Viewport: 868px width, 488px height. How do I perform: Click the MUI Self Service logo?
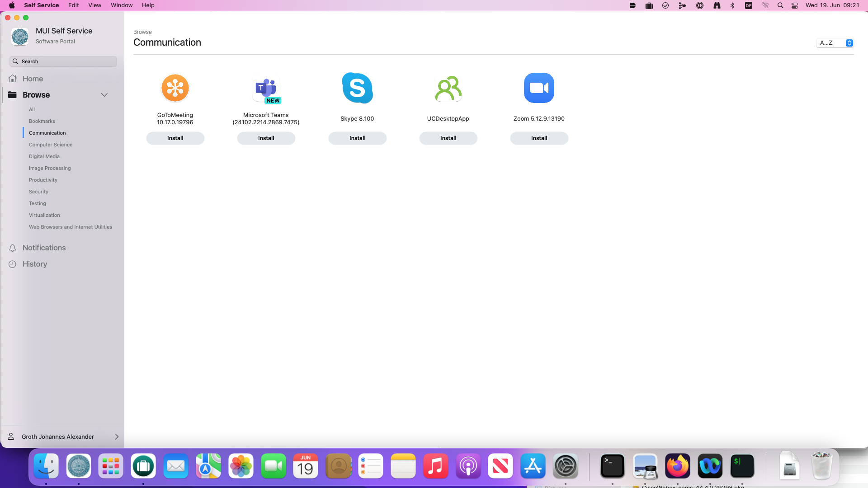[x=20, y=36]
